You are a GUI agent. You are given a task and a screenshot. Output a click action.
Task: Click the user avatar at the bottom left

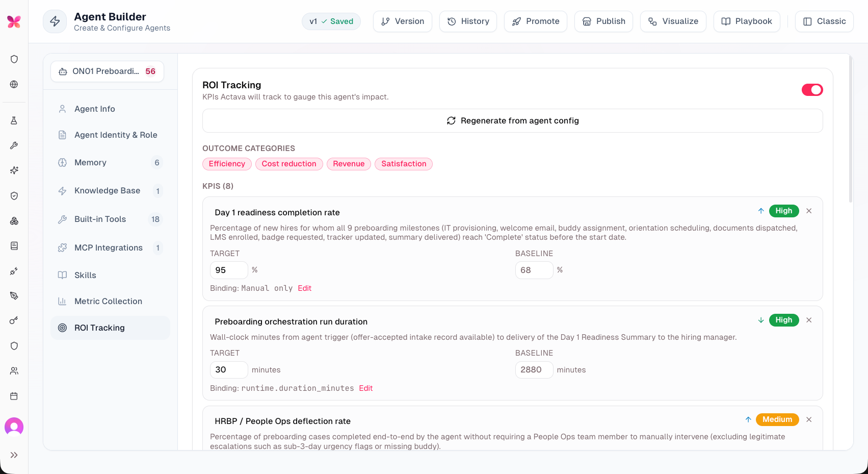(14, 427)
